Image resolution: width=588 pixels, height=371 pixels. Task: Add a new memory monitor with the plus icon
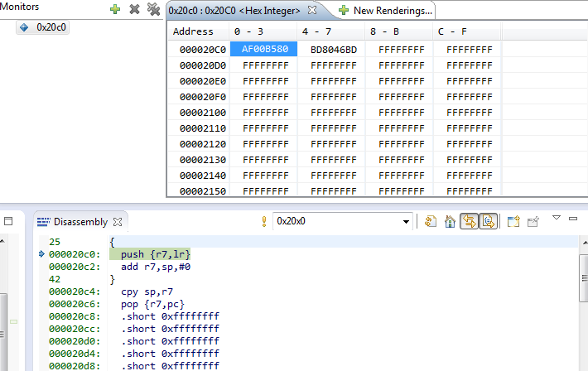pyautogui.click(x=115, y=9)
